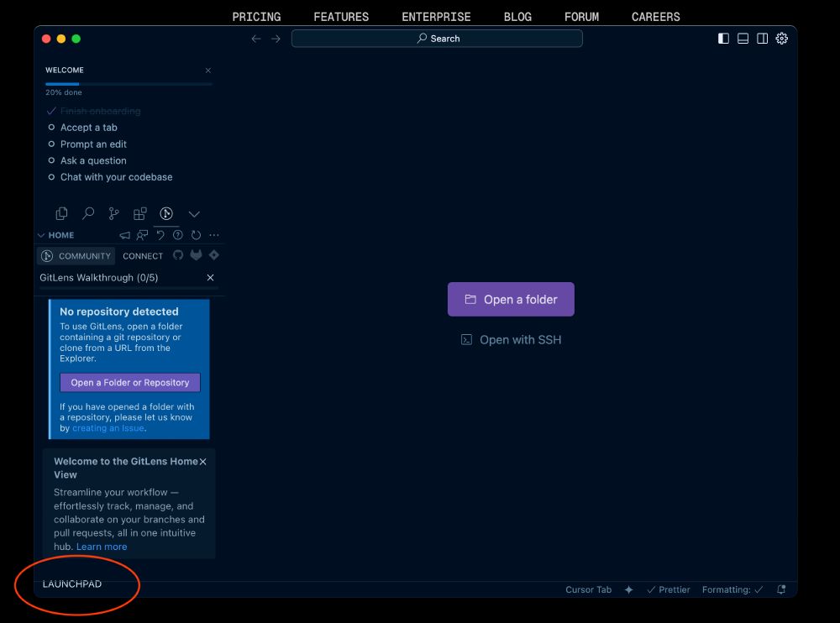Click Formatting status entry
840x623 pixels.
click(732, 589)
